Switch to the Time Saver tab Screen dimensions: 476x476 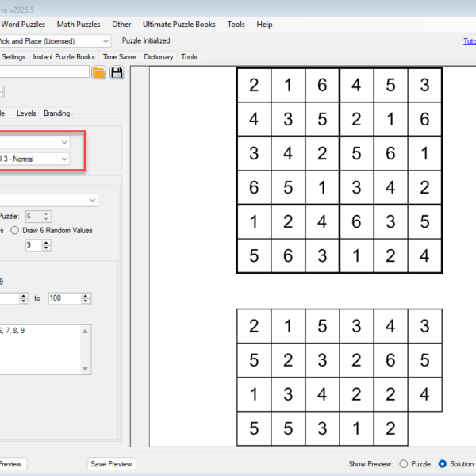click(120, 57)
